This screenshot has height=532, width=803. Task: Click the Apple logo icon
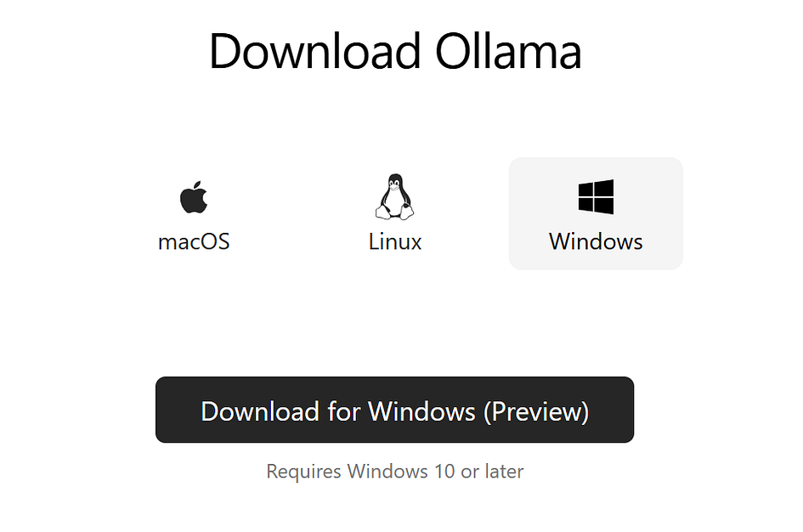(194, 197)
